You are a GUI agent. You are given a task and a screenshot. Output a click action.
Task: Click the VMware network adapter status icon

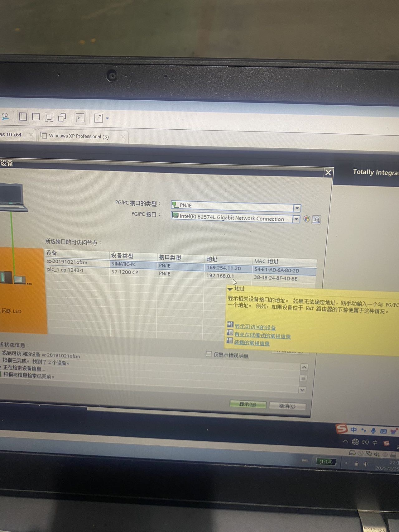pyautogui.click(x=369, y=454)
